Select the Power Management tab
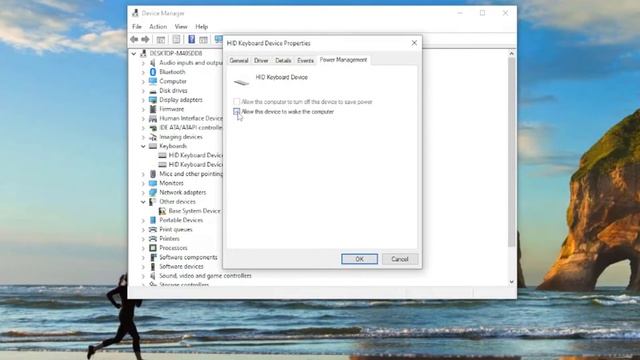The height and width of the screenshot is (360, 640). coord(343,60)
